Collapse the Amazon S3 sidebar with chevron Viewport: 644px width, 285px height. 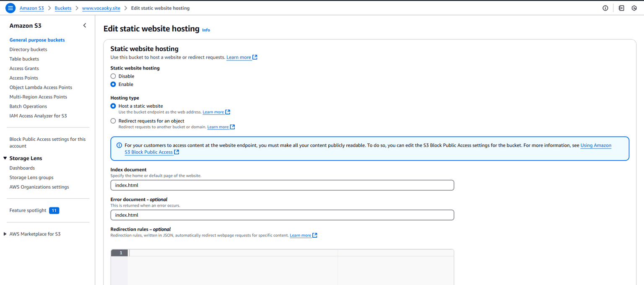[85, 26]
